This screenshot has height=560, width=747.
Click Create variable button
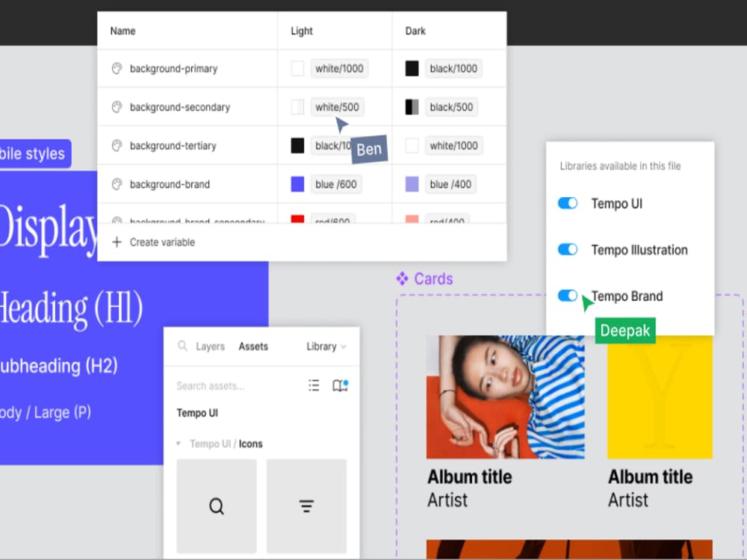click(153, 242)
